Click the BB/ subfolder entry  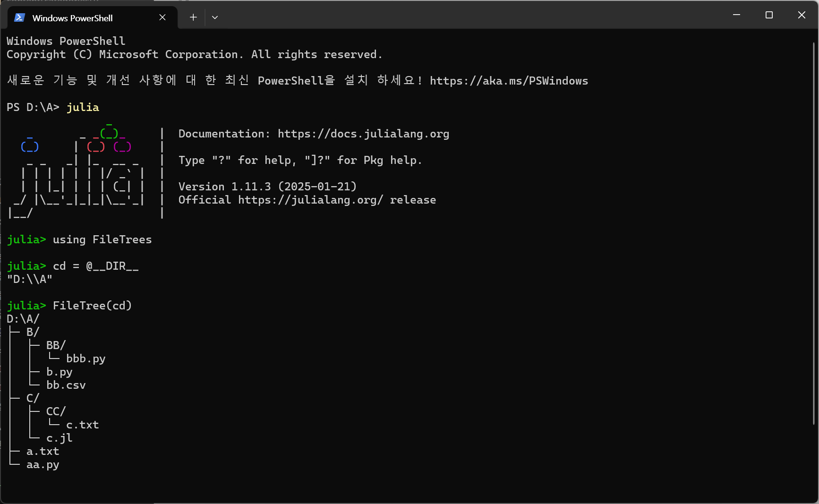click(56, 345)
